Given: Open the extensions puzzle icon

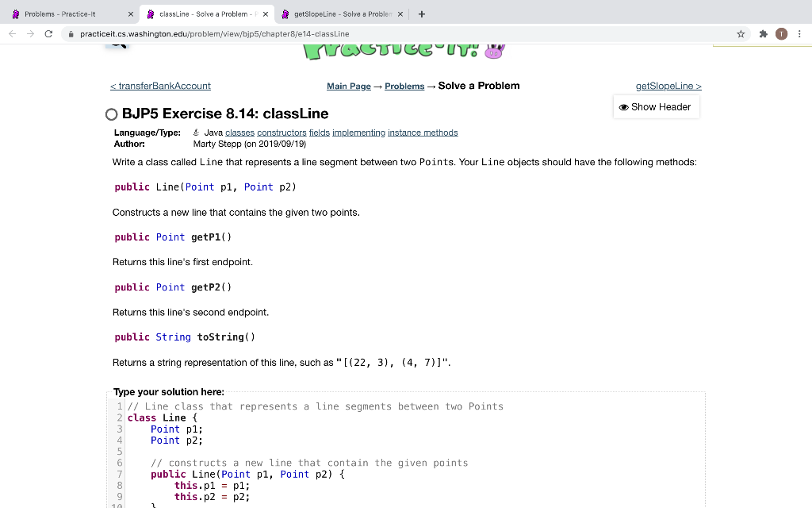Looking at the screenshot, I should click(764, 33).
